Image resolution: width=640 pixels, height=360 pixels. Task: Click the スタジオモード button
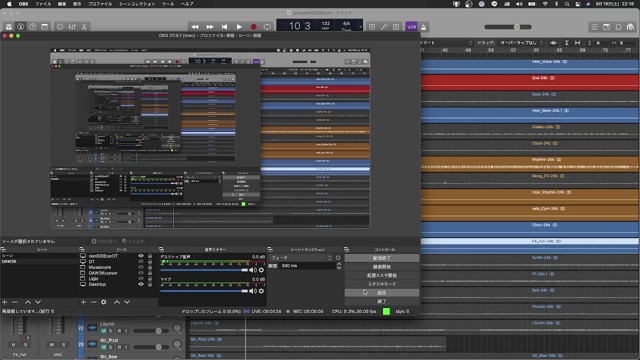click(x=382, y=284)
